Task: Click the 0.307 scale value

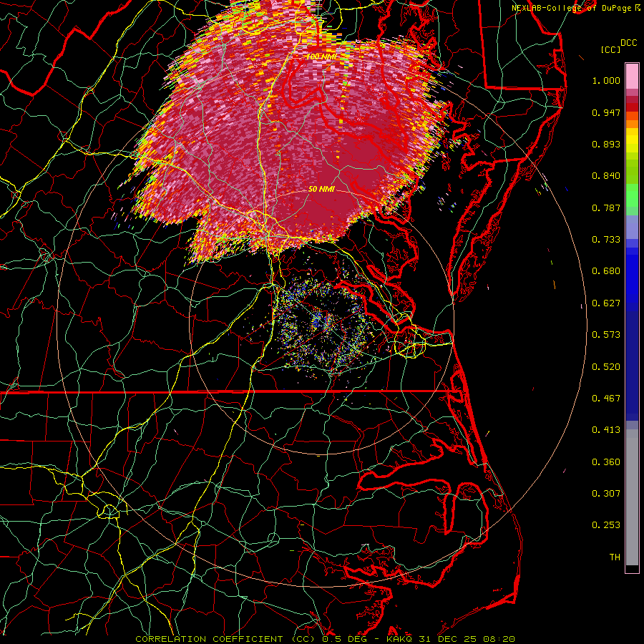Action: [606, 494]
